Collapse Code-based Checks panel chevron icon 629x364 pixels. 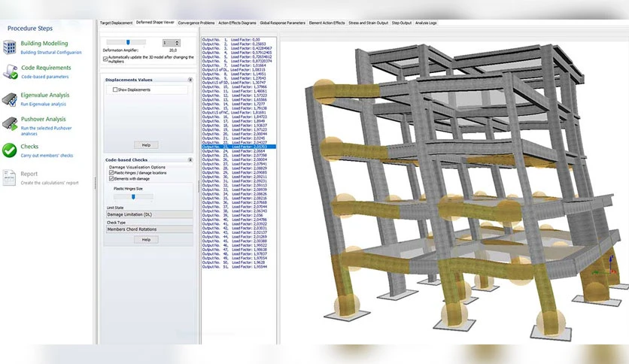coord(190,160)
